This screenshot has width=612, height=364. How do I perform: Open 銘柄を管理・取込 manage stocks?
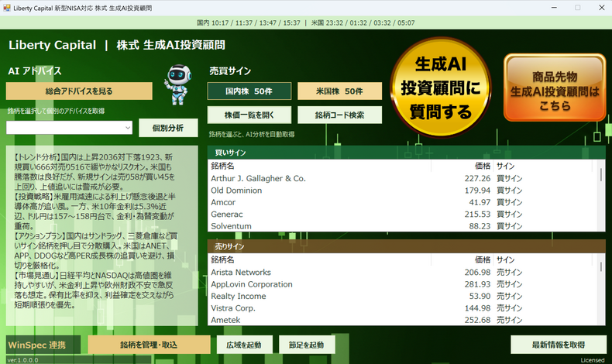click(x=149, y=345)
